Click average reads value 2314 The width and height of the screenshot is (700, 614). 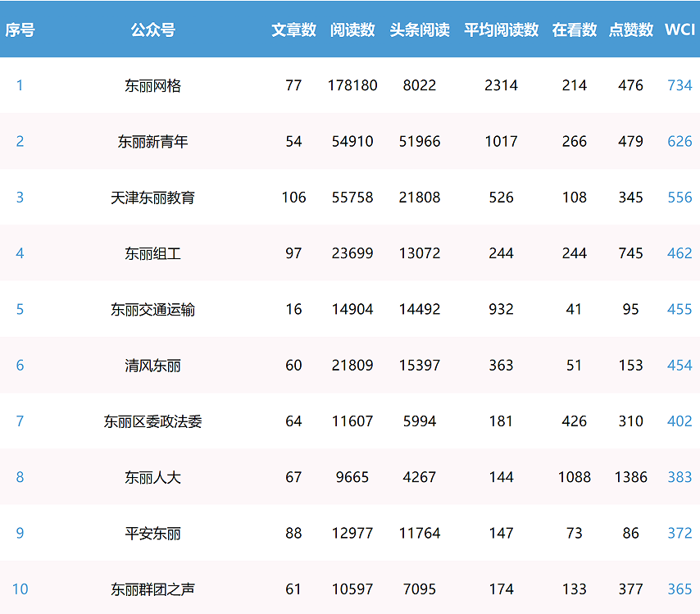(x=502, y=85)
